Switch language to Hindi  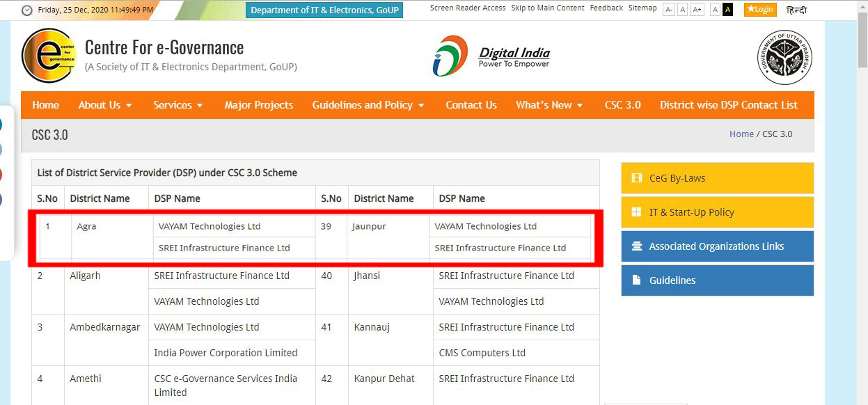(796, 10)
